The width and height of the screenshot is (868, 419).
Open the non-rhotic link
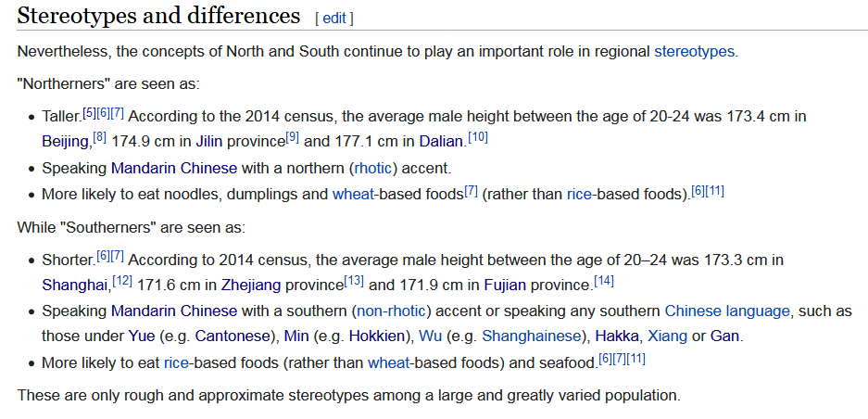pyautogui.click(x=390, y=311)
